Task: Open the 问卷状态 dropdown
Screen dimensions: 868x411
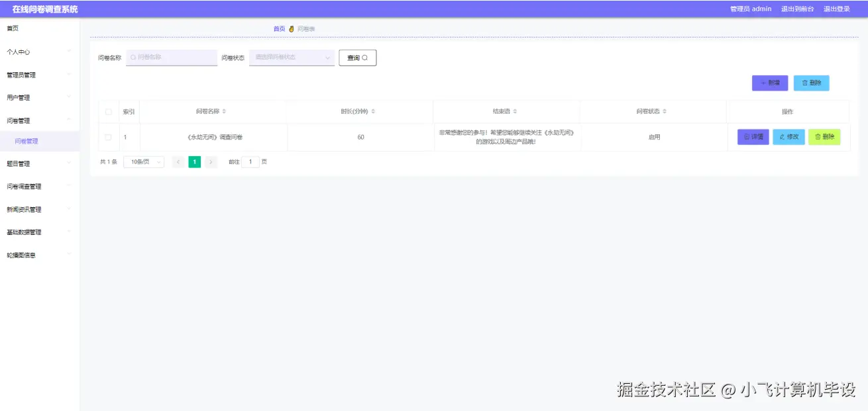Action: pos(292,58)
